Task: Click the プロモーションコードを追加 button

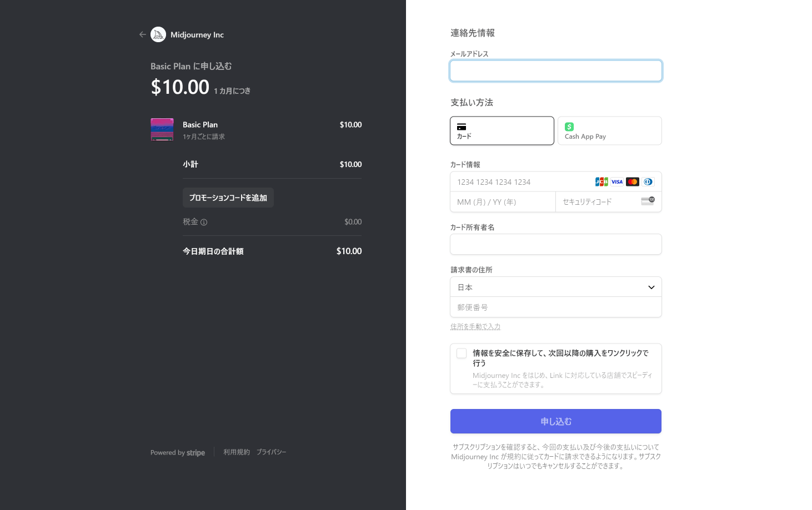Action: tap(228, 198)
